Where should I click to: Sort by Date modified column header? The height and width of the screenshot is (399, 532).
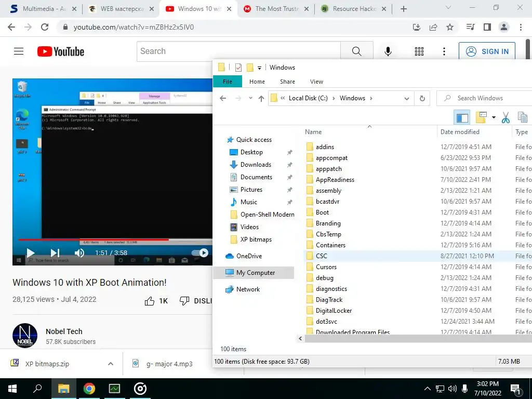click(460, 132)
